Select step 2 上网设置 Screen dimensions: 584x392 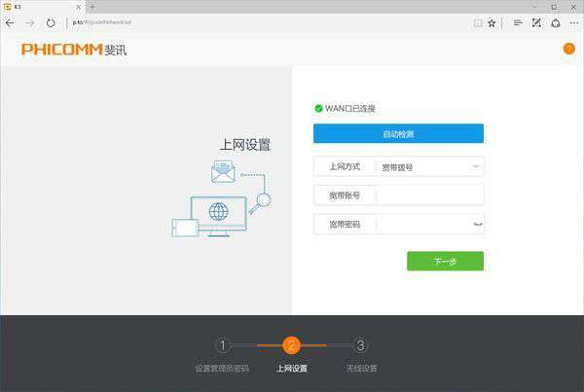pos(291,345)
